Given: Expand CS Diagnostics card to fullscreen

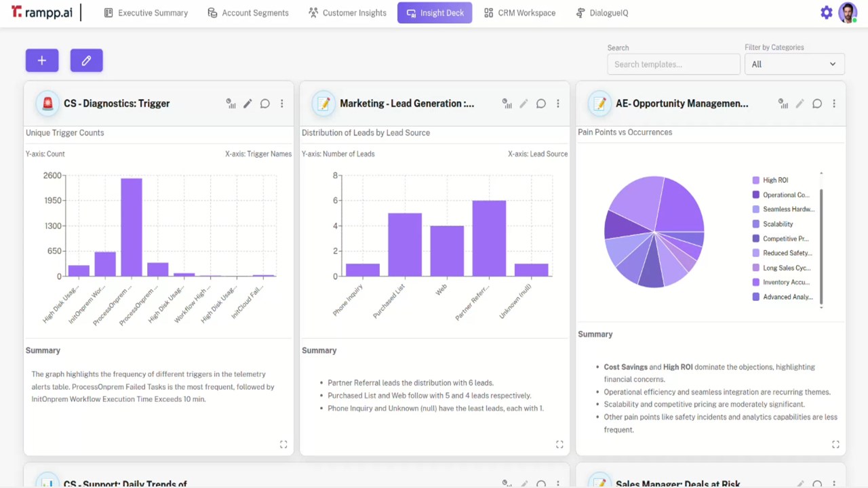Looking at the screenshot, I should pyautogui.click(x=283, y=445).
